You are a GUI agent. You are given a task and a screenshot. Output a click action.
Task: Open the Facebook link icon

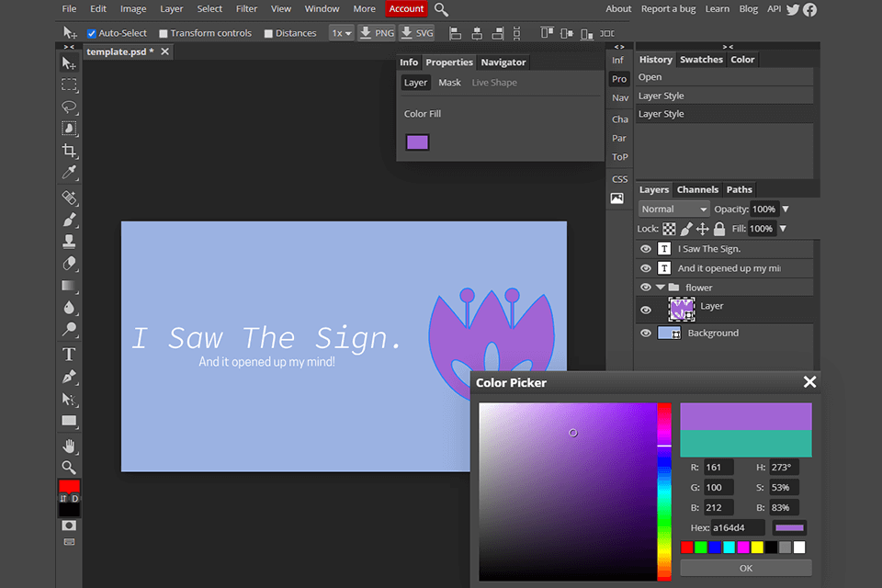tap(810, 9)
